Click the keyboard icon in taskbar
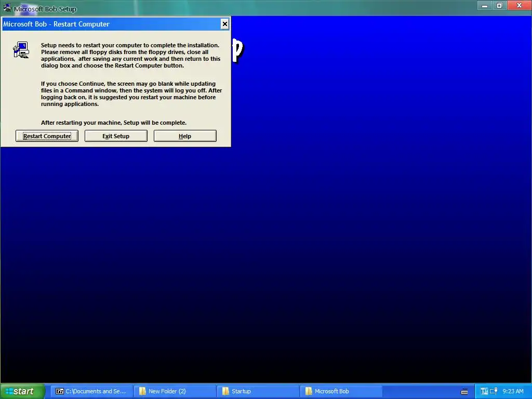The width and height of the screenshot is (532, 399). (464, 392)
